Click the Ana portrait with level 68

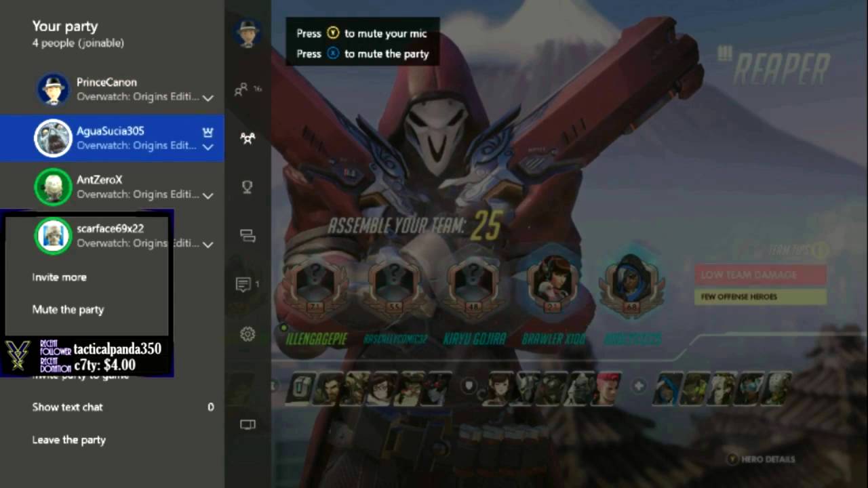tap(633, 286)
